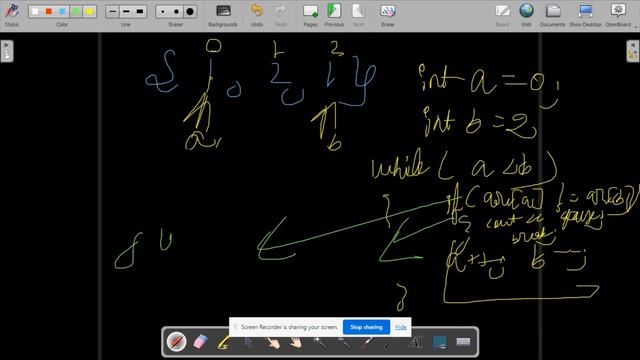Pick the red-orange pen color
Viewport: 640px width, 360px height.
tap(49, 11)
